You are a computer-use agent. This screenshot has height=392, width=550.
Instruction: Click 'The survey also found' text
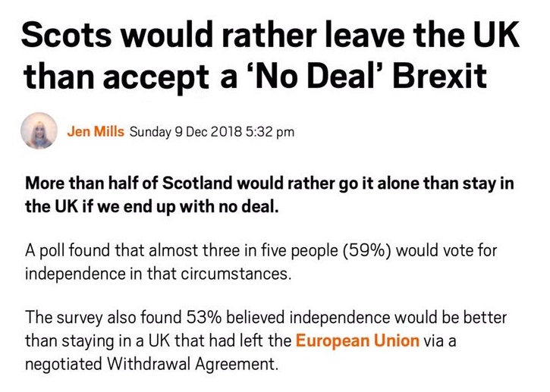pyautogui.click(x=103, y=318)
